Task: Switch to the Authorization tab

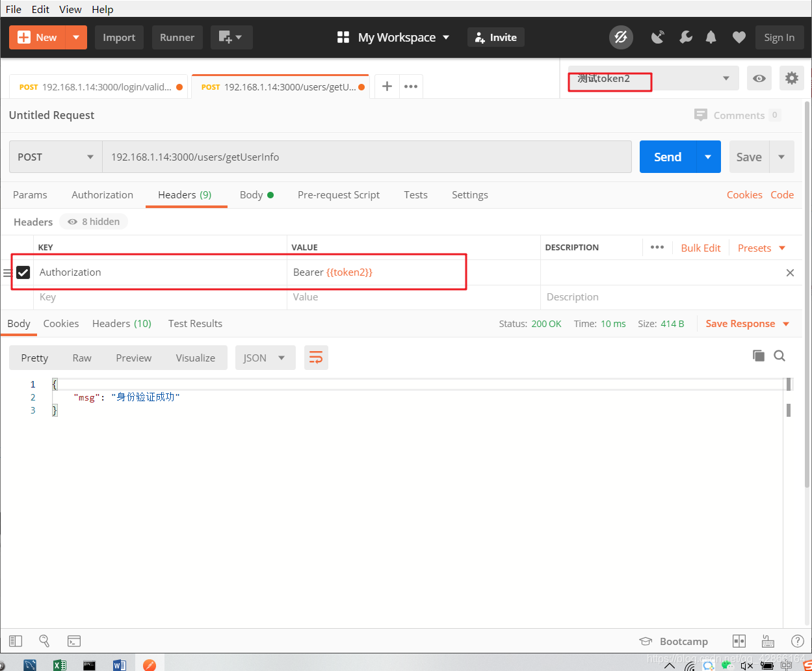Action: pos(102,194)
